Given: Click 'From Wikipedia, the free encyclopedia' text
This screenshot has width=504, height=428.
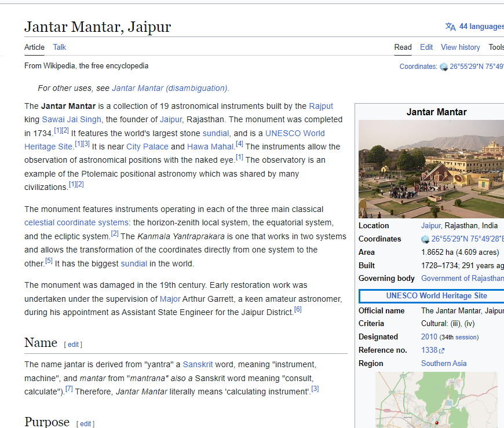Looking at the screenshot, I should coord(86,66).
